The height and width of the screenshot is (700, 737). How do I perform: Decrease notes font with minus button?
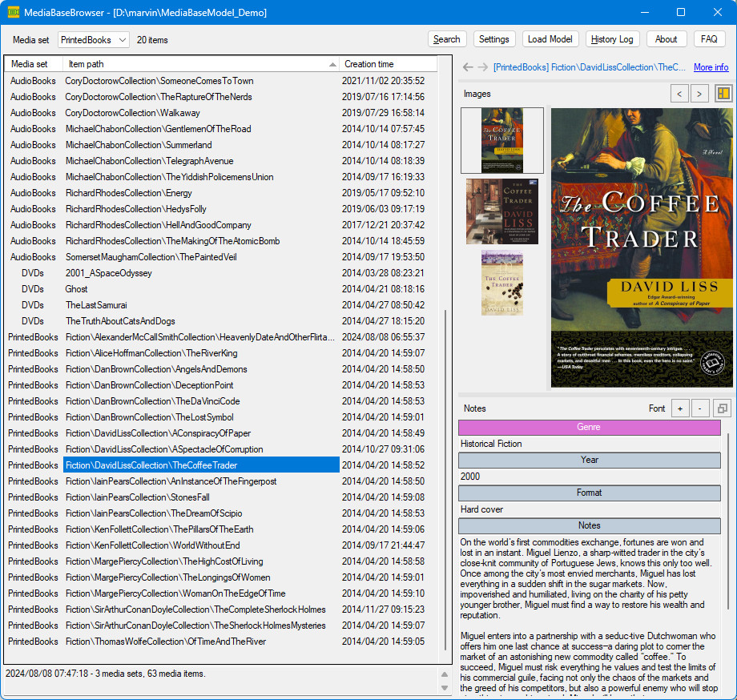[700, 408]
